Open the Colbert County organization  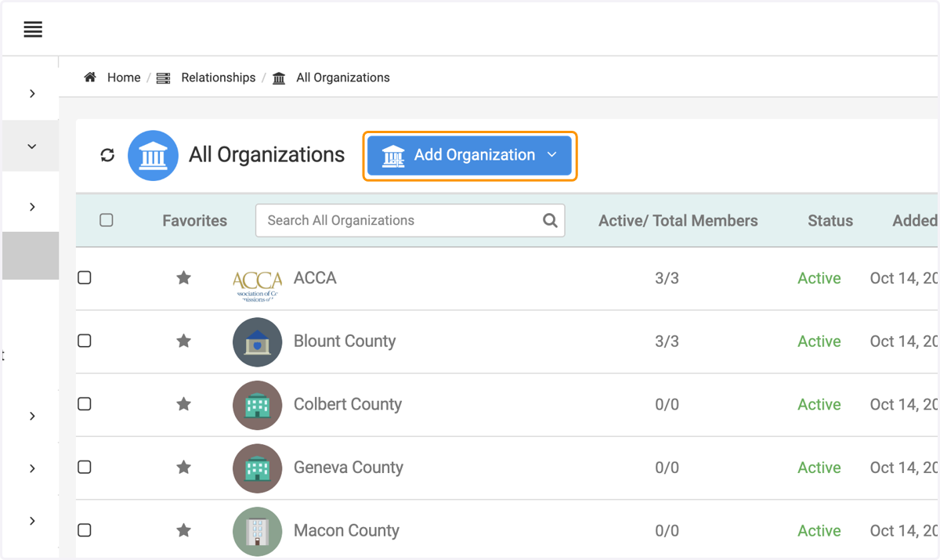[348, 404]
